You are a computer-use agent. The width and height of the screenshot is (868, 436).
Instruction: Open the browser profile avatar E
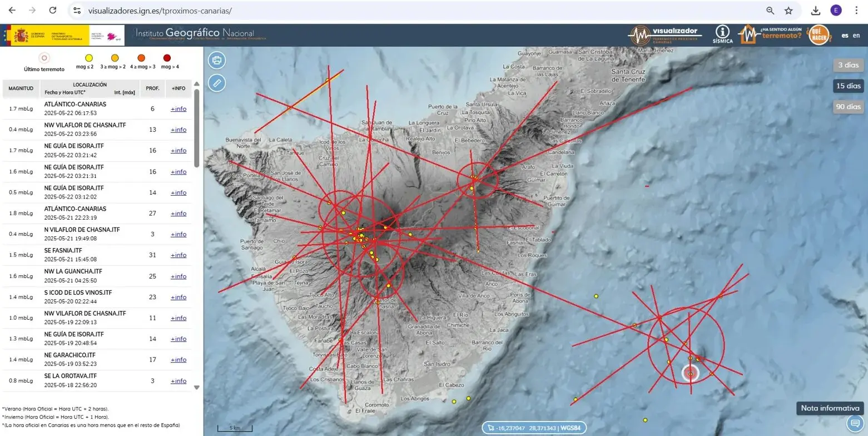coord(836,11)
